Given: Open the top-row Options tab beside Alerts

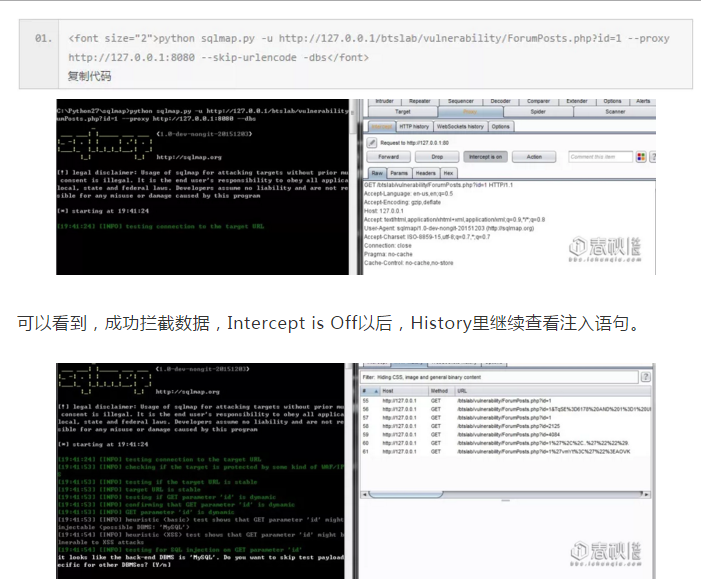Looking at the screenshot, I should click(x=612, y=101).
